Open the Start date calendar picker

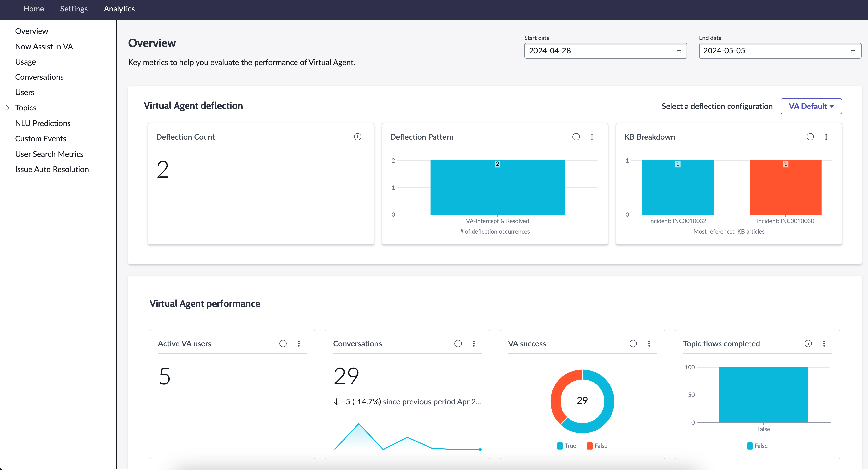click(x=679, y=51)
